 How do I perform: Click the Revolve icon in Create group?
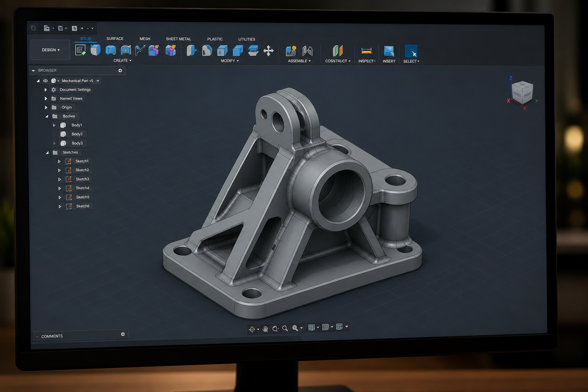pyautogui.click(x=111, y=50)
